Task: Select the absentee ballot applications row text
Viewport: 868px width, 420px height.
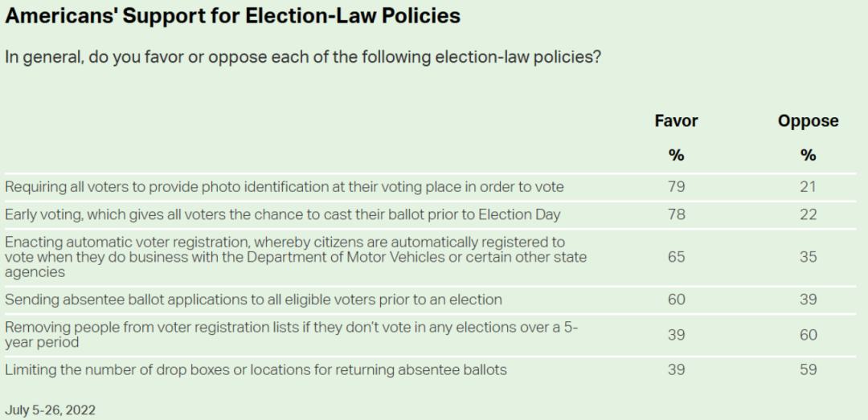Action: coord(253,300)
